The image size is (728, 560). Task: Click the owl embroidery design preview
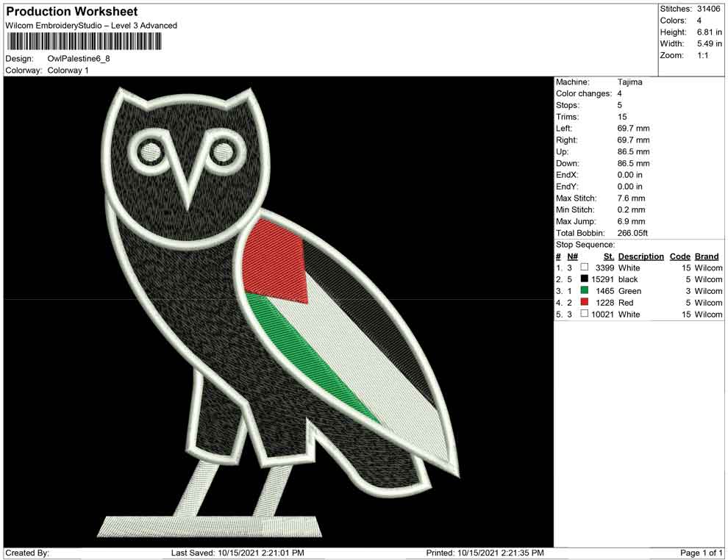(279, 312)
